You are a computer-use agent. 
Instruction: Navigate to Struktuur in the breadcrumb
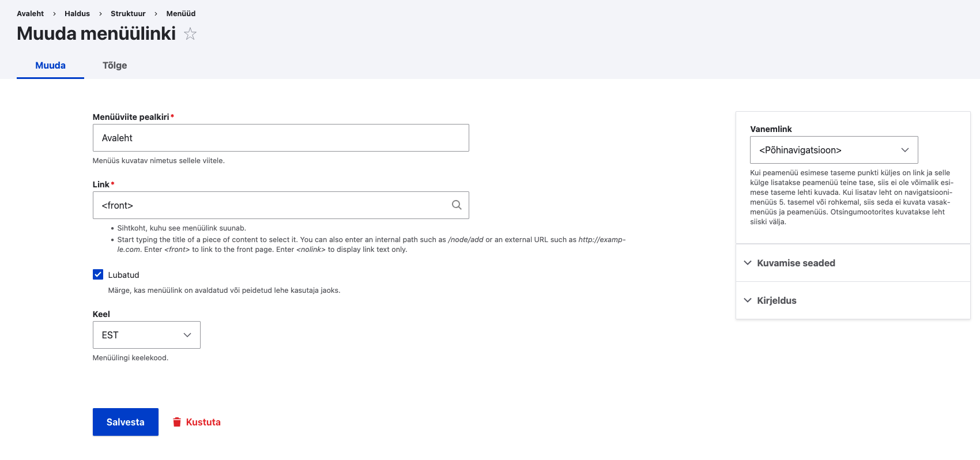click(128, 13)
